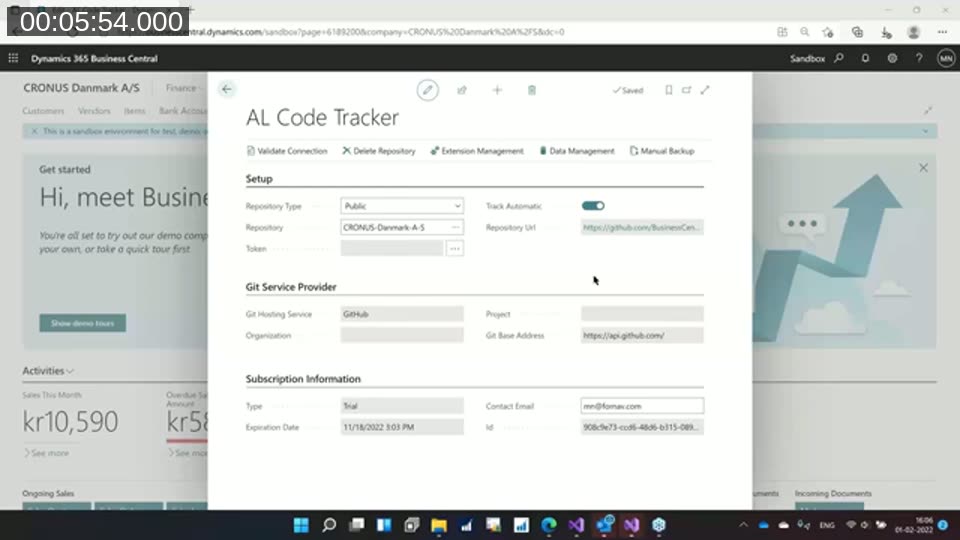Open browser settings and more menu
Screen dimensions: 960x540
click(x=942, y=32)
